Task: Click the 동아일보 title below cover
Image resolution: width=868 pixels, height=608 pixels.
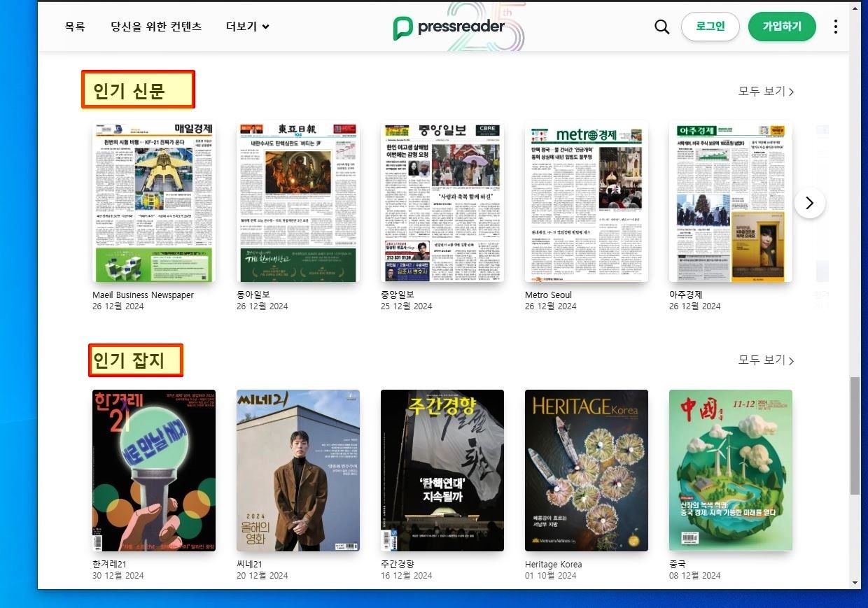Action: click(x=253, y=295)
